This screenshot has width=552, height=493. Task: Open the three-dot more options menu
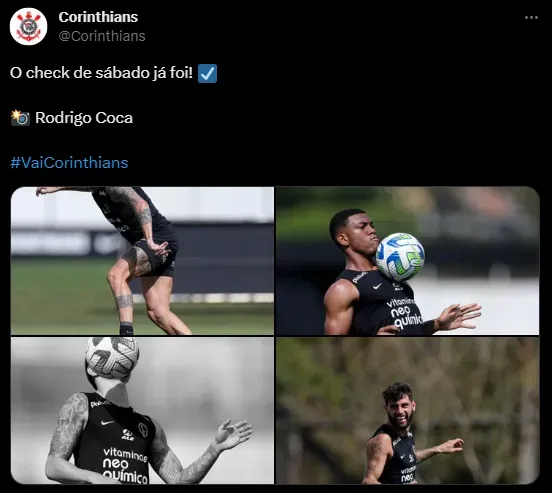[531, 18]
